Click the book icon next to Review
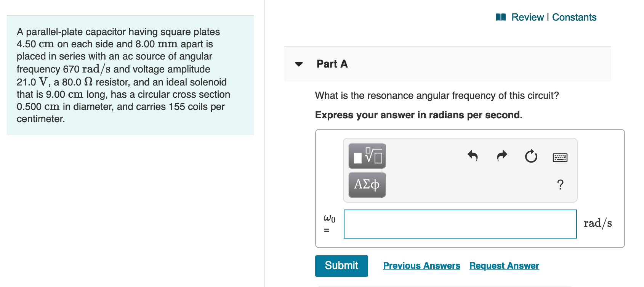644x287 pixels. (x=500, y=17)
